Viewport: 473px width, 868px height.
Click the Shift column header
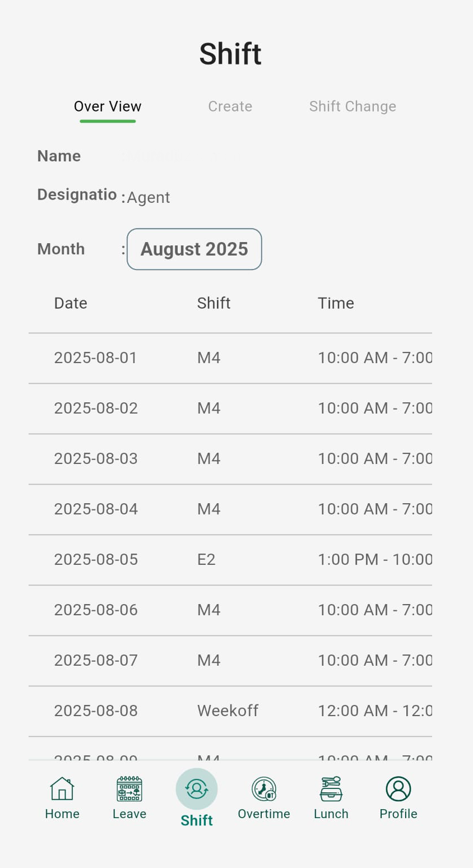click(x=214, y=303)
